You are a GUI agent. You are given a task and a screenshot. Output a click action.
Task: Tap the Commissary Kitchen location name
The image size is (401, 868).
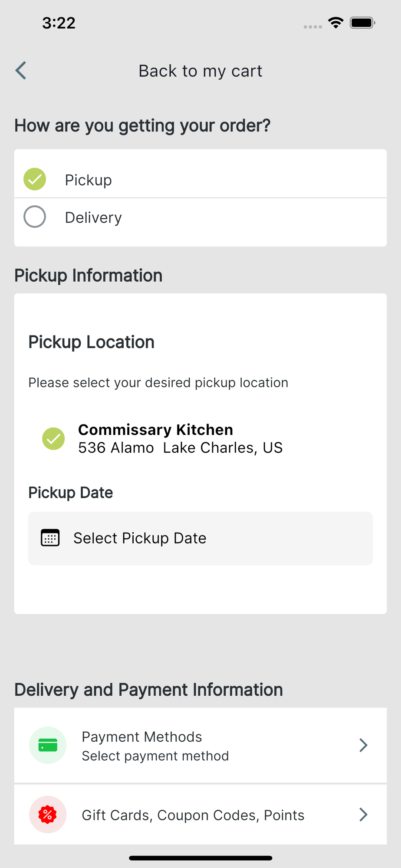click(x=155, y=430)
